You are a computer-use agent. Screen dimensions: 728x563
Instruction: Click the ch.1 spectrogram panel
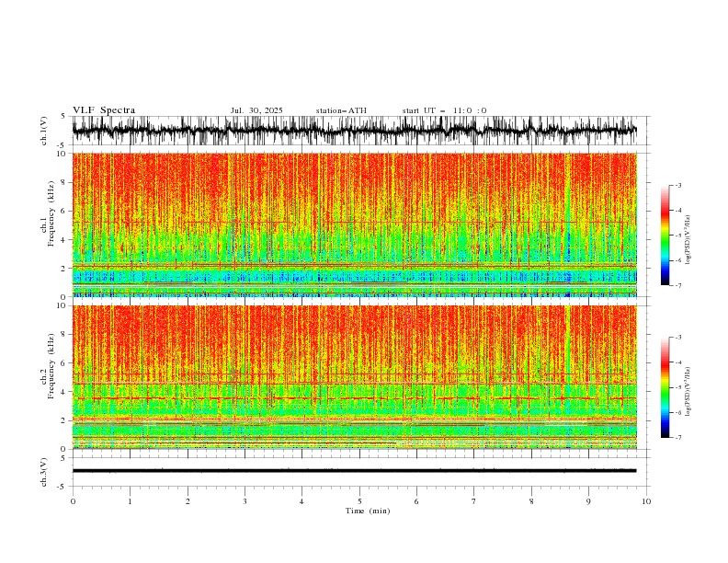coord(355,224)
